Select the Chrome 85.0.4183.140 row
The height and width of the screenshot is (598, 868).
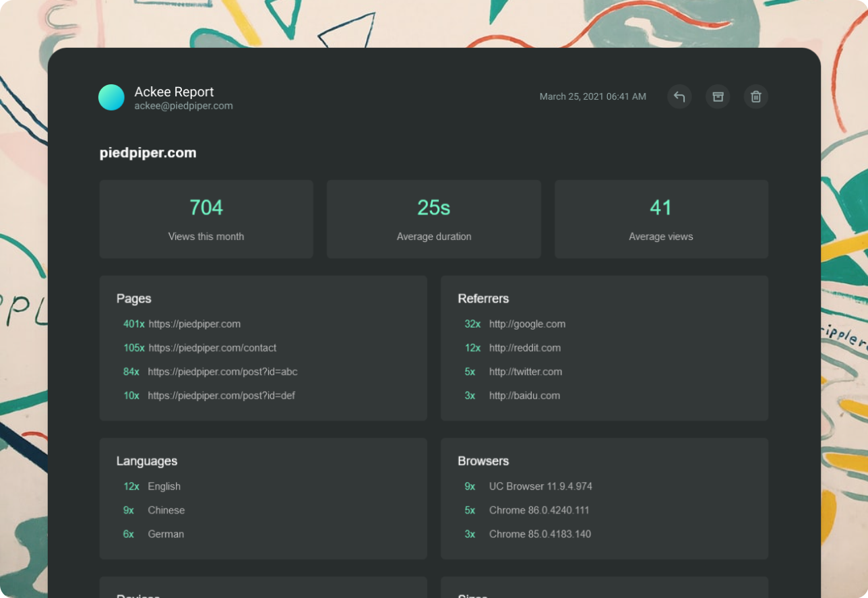(x=528, y=534)
